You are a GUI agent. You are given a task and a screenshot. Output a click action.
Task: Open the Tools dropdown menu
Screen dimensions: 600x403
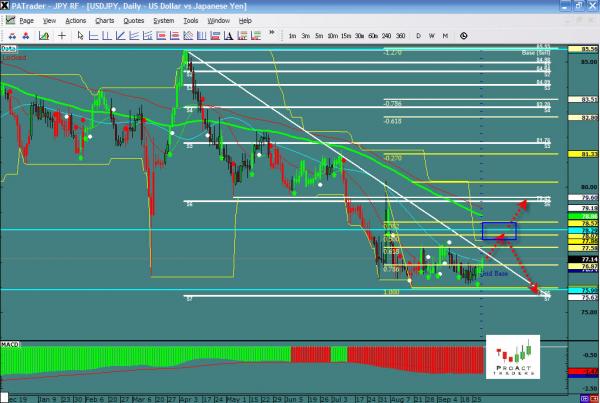(189, 20)
